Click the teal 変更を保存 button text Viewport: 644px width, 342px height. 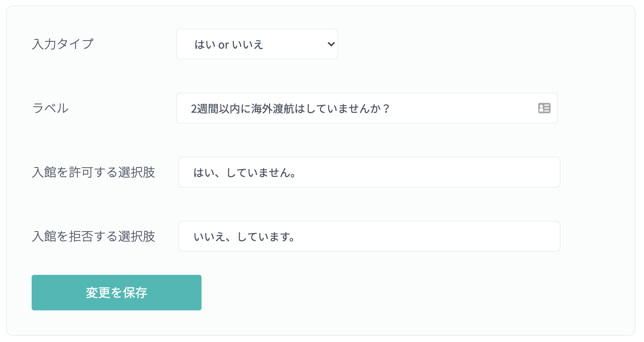click(x=117, y=293)
